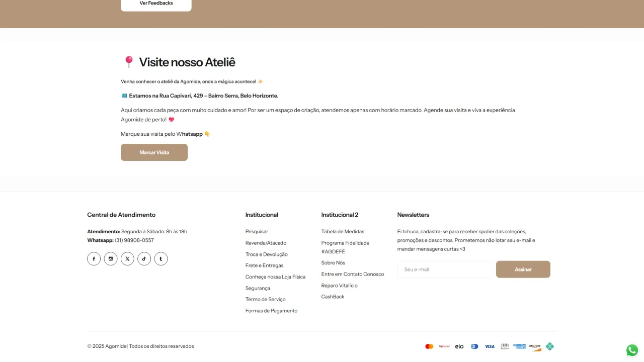Open the Formas de Pagamento link
This screenshot has width=644, height=362.
pos(271,311)
